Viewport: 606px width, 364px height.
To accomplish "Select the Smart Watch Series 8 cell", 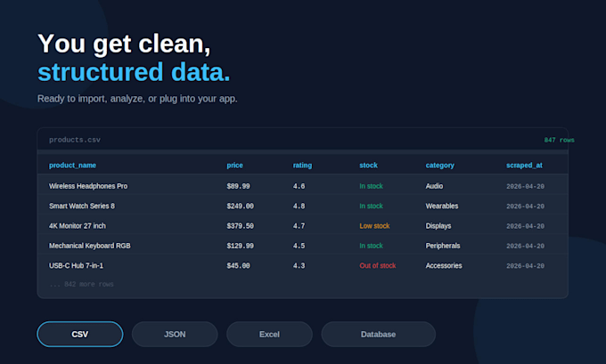I will (82, 206).
